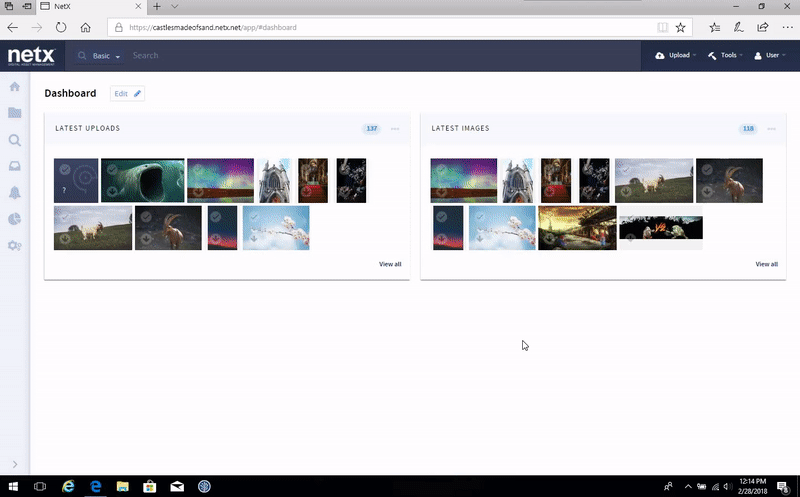Image resolution: width=800 pixels, height=497 pixels.
Task: Open the settings gears icon in sidebar
Action: [15, 246]
